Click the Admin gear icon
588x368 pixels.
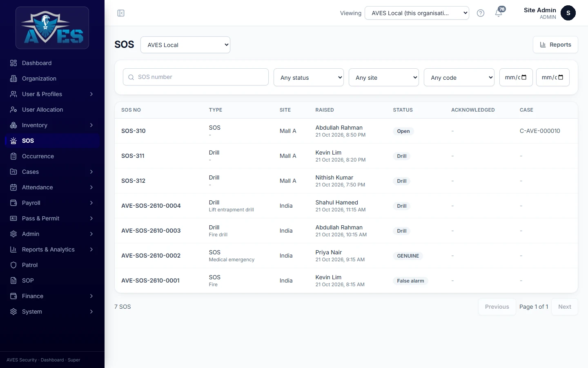click(x=13, y=234)
